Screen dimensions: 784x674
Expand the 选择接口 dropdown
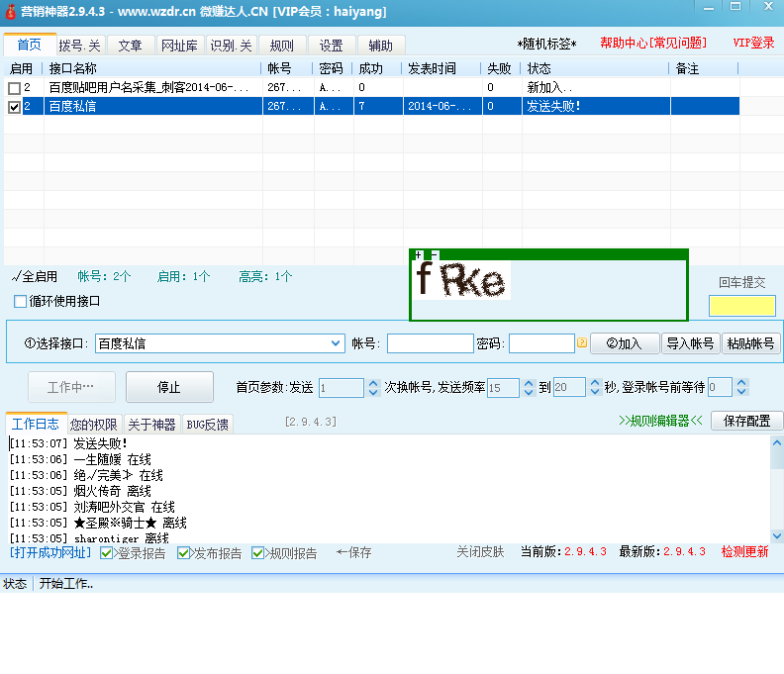(335, 343)
